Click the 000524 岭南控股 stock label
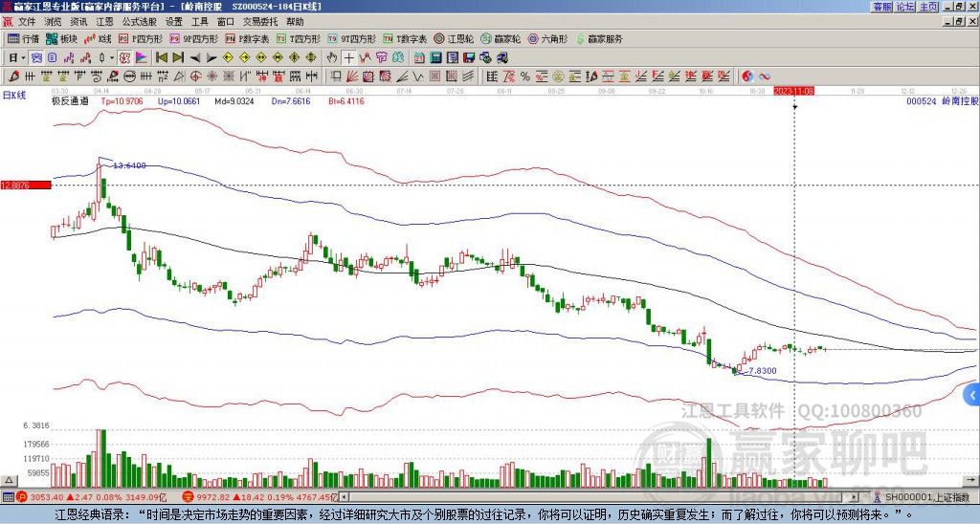Screen dimensions: 980x524 (942, 100)
